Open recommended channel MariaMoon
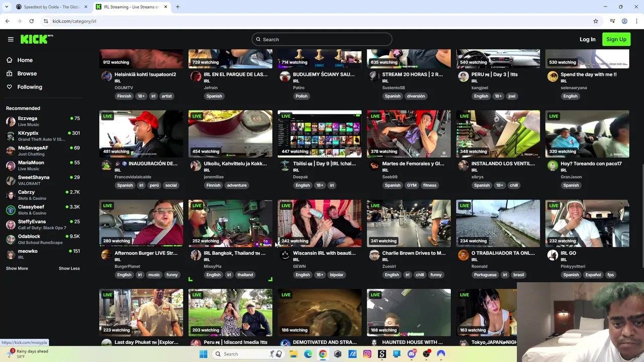Screen dimensions: 644x362 point(43,165)
